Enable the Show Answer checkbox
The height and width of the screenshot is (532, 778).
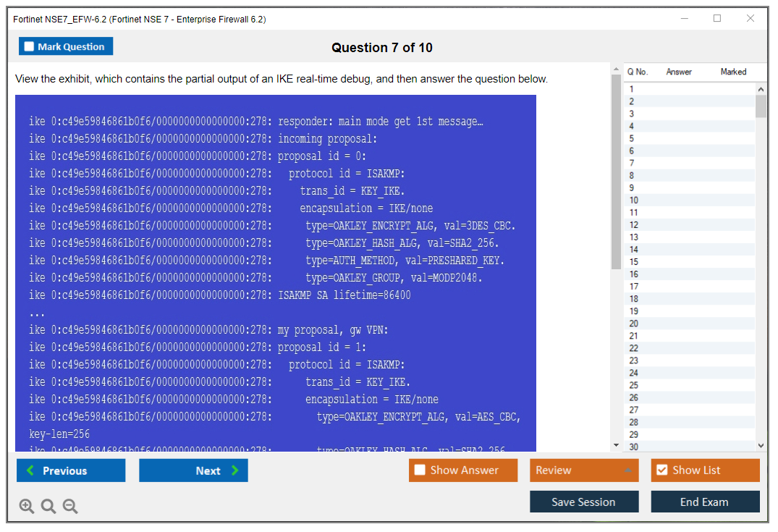[420, 470]
